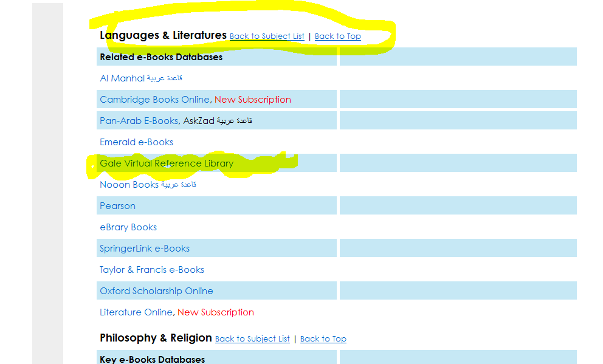Screen dimensions: 603x364
Task: Click the Literature Online link
Action: (x=136, y=312)
